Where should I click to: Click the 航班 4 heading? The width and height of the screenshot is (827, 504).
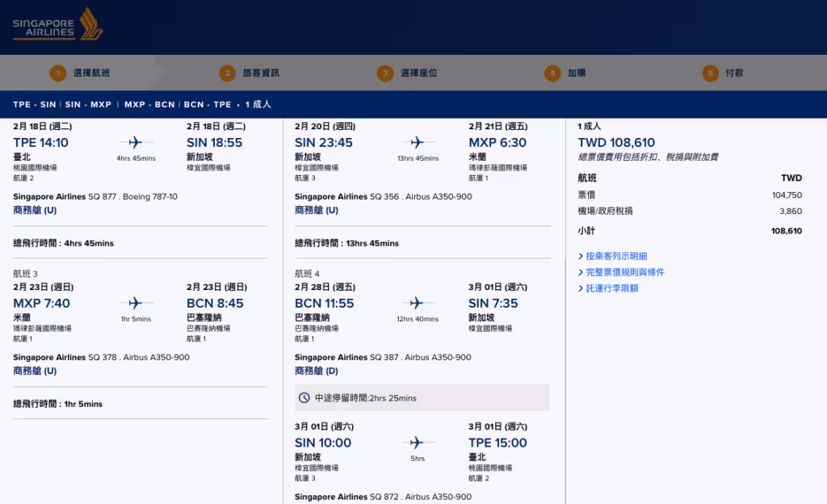[x=307, y=274]
